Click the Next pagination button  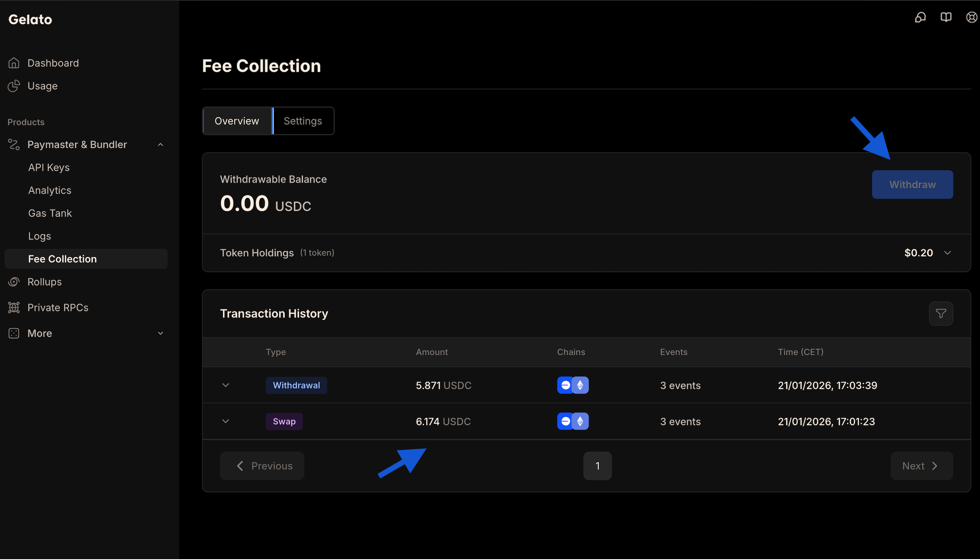click(x=921, y=466)
